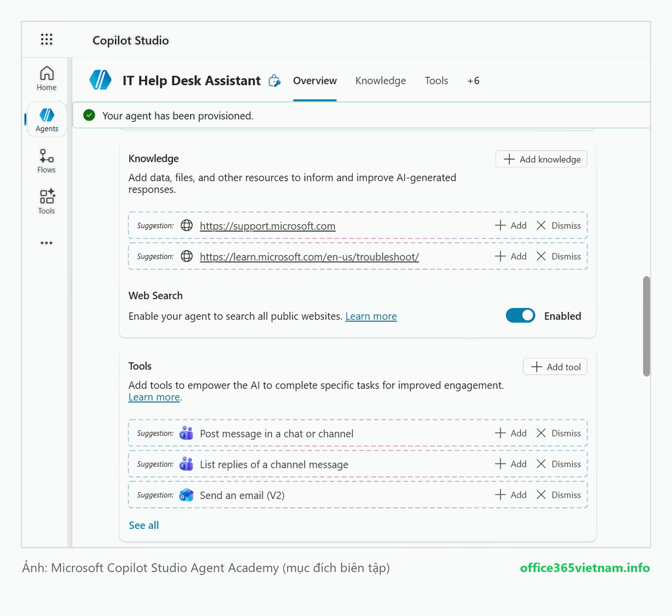Open Tools in the left sidebar

tap(47, 201)
